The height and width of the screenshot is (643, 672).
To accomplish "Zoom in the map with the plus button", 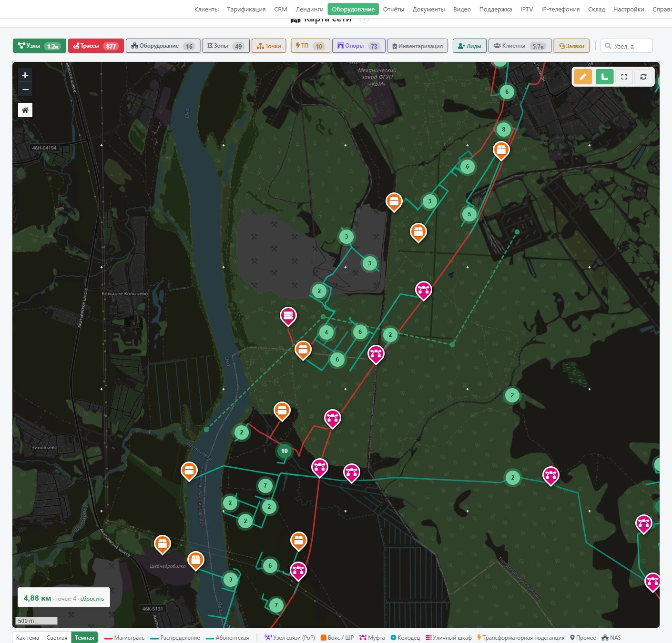I will tap(25, 75).
